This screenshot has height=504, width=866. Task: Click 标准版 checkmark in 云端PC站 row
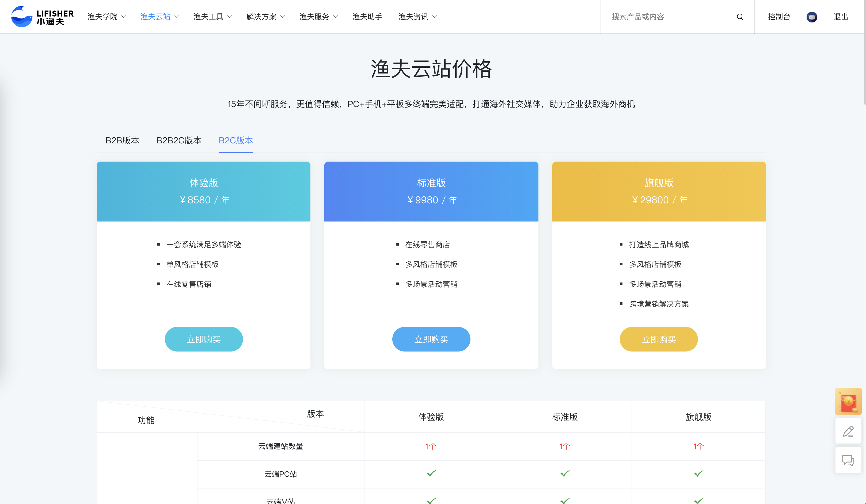tap(565, 474)
